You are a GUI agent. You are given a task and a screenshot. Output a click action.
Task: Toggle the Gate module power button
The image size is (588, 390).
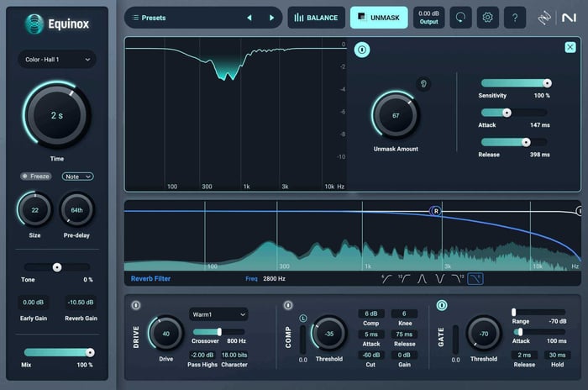(x=442, y=305)
